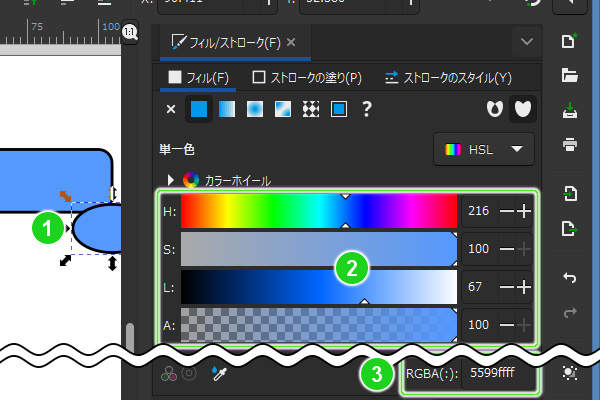Decrease the A value with minus

(507, 325)
